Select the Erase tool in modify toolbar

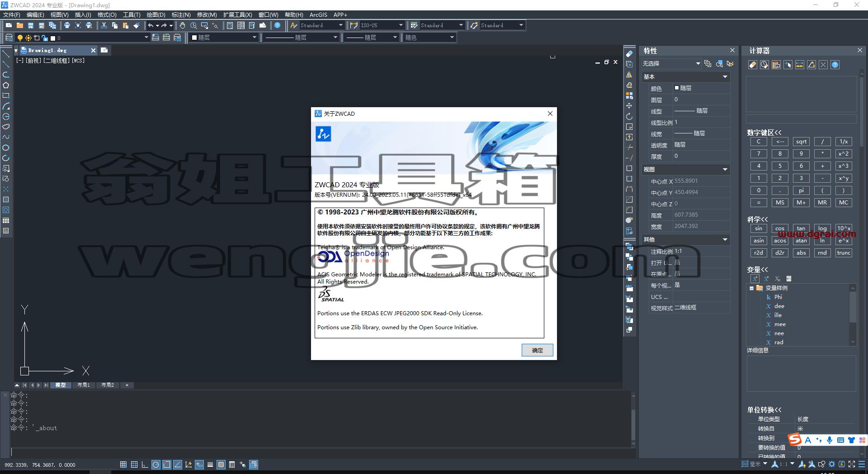[629, 54]
